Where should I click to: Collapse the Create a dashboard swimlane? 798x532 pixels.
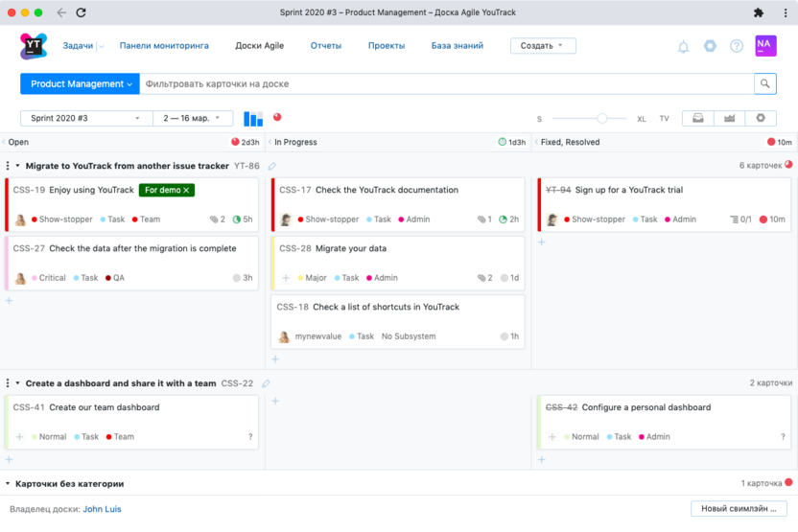point(18,383)
